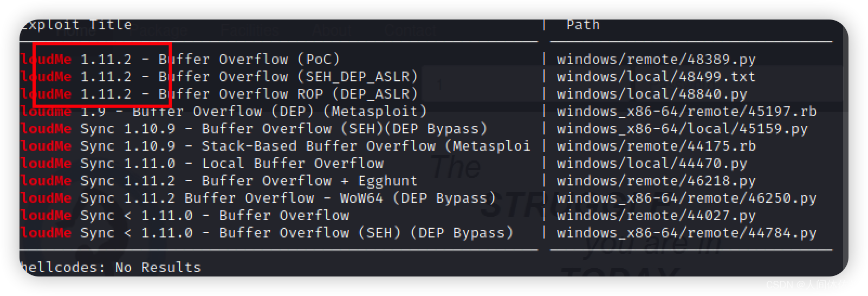
Task: Click the Buffer Overflow (PoC) title text
Action: tap(249, 59)
